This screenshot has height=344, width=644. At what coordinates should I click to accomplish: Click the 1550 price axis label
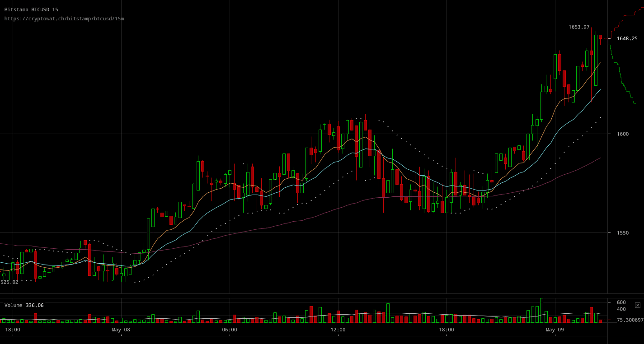click(623, 233)
